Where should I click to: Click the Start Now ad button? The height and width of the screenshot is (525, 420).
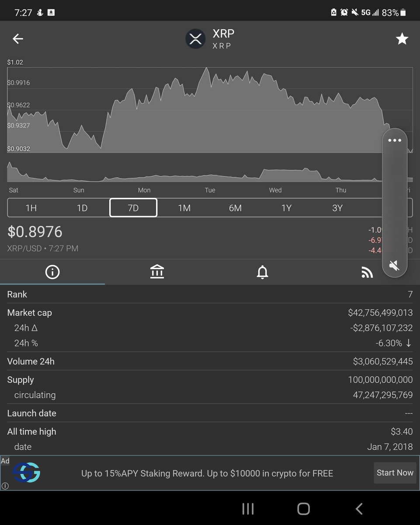coord(395,473)
